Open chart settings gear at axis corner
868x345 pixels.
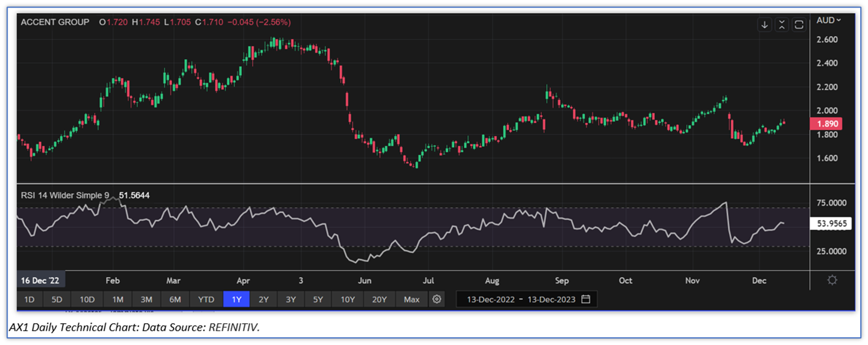(x=832, y=280)
